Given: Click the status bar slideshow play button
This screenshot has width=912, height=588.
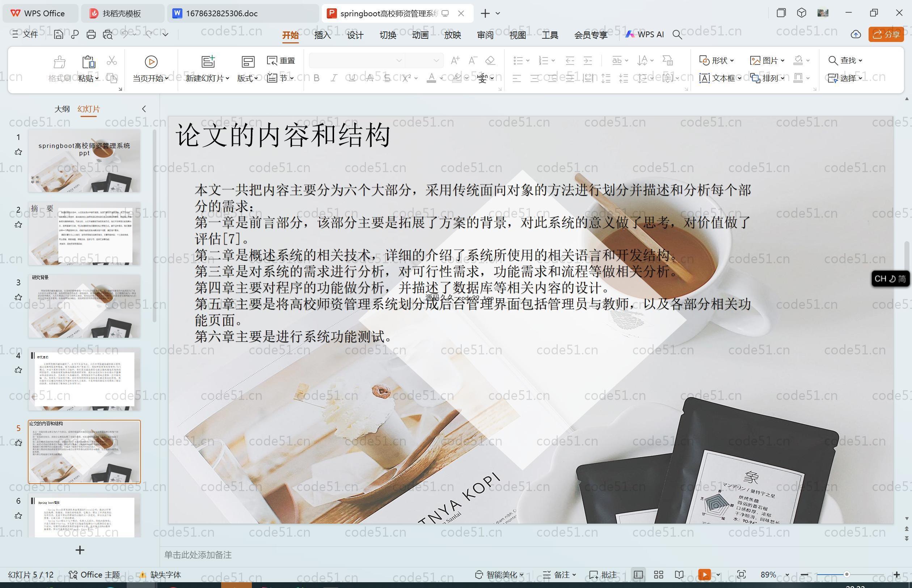Looking at the screenshot, I should point(704,575).
